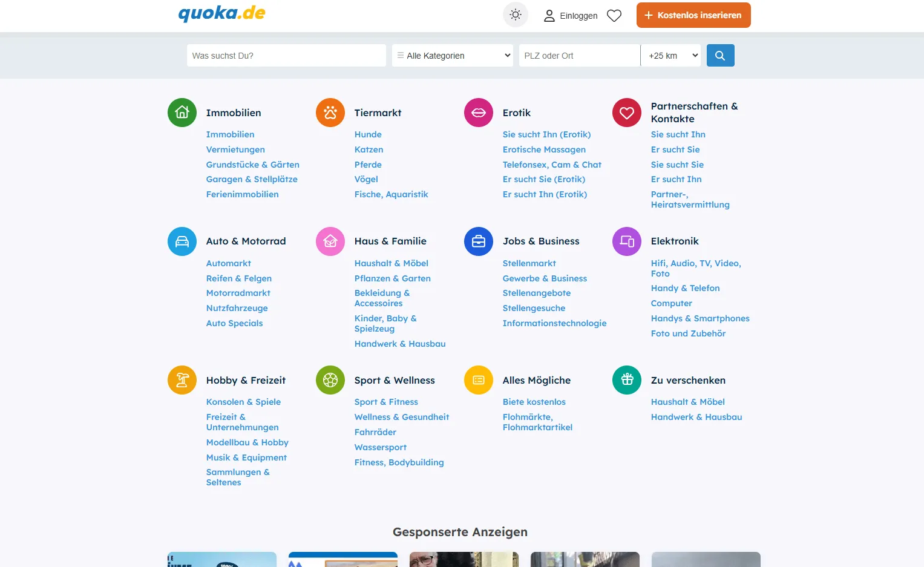Open the Pferde subcategory link
Image resolution: width=924 pixels, height=567 pixels.
pyautogui.click(x=368, y=165)
